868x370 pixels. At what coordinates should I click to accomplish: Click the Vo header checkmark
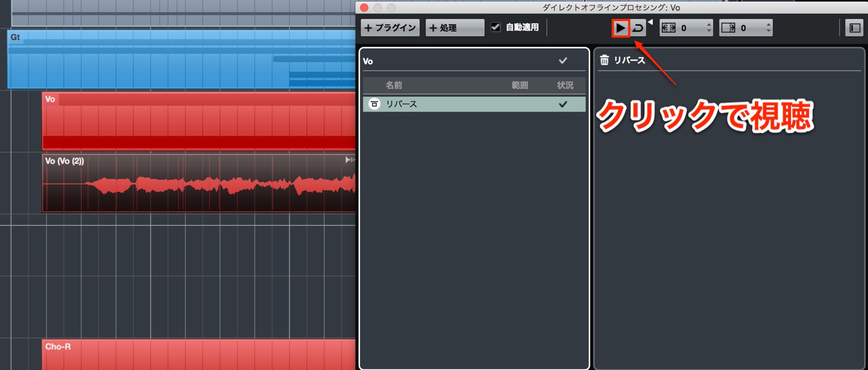tap(563, 61)
